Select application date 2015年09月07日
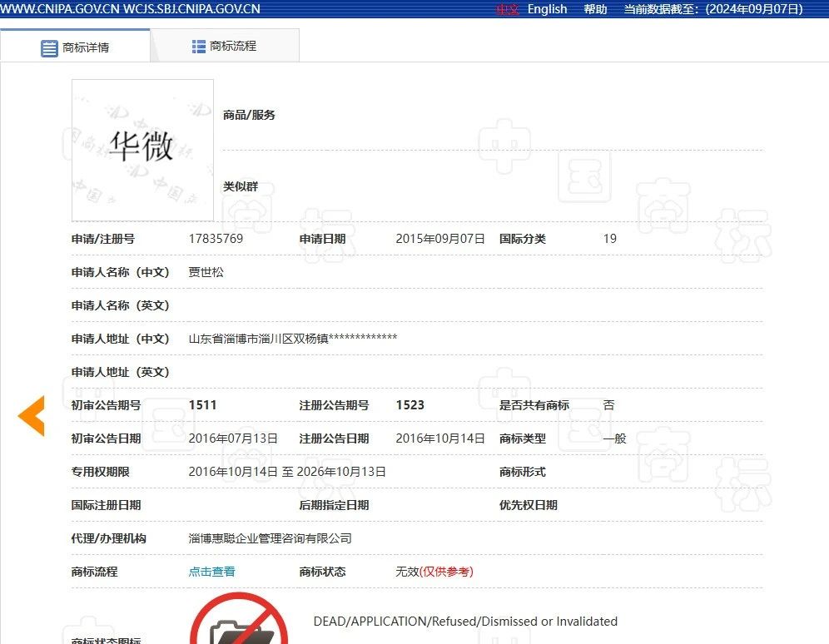Viewport: 829px width, 644px height. pyautogui.click(x=440, y=239)
